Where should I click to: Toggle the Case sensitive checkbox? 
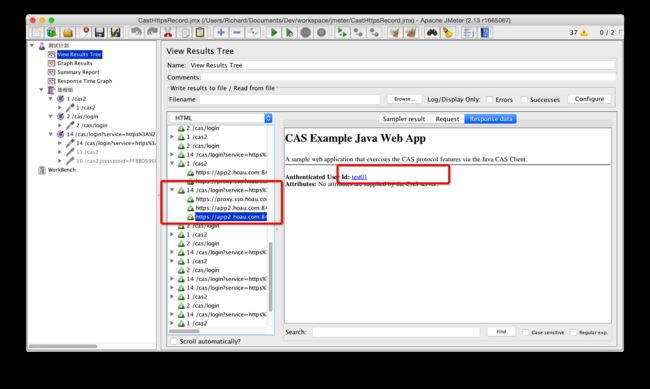525,332
